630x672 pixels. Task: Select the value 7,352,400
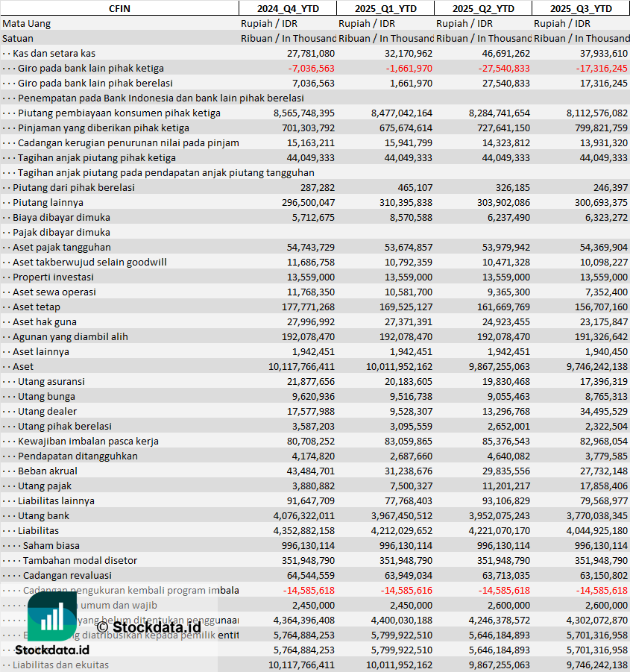click(606, 292)
